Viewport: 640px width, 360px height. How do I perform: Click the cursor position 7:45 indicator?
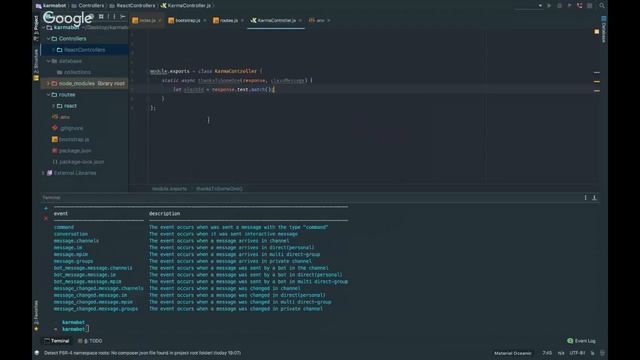coord(547,353)
